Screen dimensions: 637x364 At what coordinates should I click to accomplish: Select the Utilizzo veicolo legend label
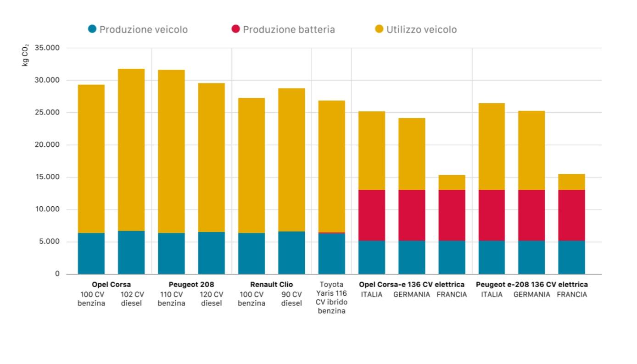(422, 29)
